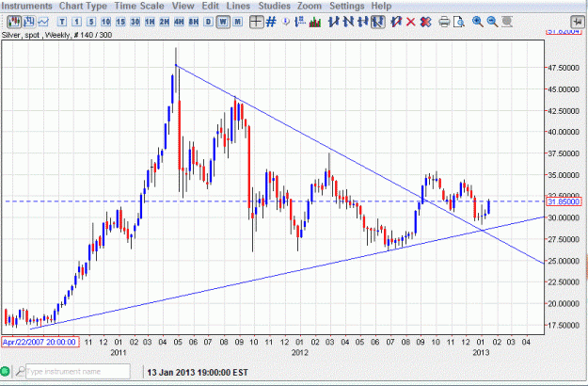Switch to 30 minute time scale
This screenshot has width=588, height=386.
click(135, 22)
